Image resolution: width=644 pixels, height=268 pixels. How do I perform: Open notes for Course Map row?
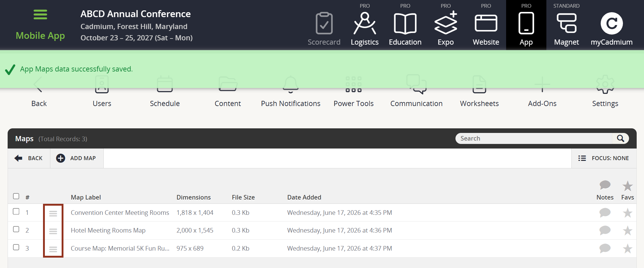(605, 248)
